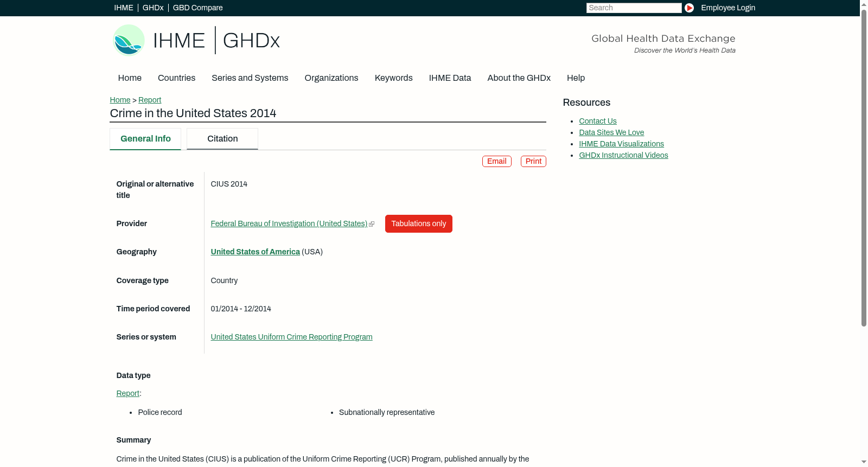
Task: Click the Report breadcrumb link
Action: coord(150,100)
